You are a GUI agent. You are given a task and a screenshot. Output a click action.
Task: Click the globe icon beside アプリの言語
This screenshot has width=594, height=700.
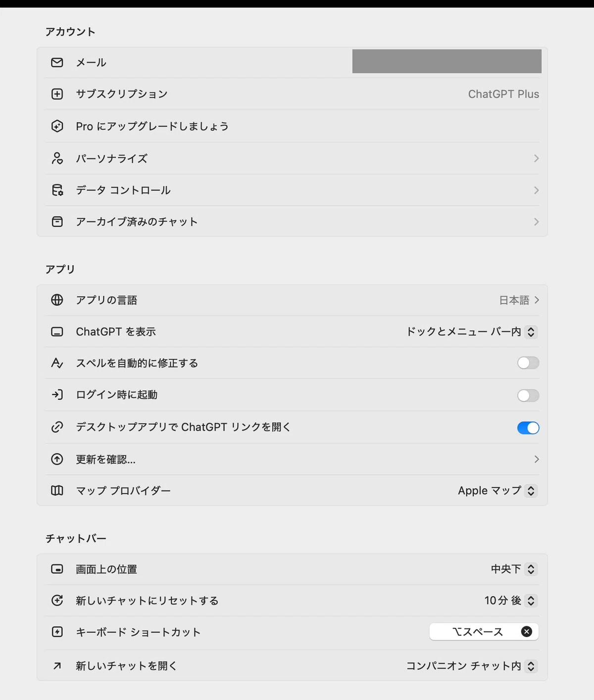pos(57,300)
